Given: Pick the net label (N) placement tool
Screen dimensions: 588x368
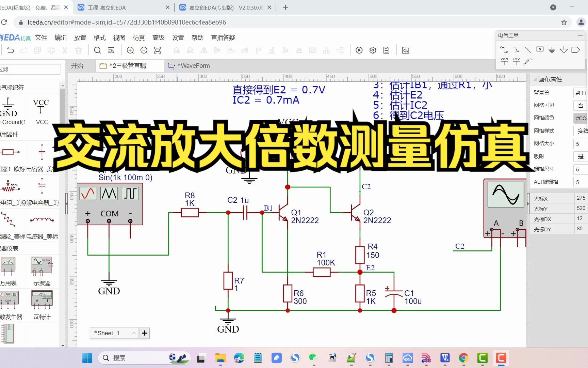Looking at the screenshot, I should point(540,50).
